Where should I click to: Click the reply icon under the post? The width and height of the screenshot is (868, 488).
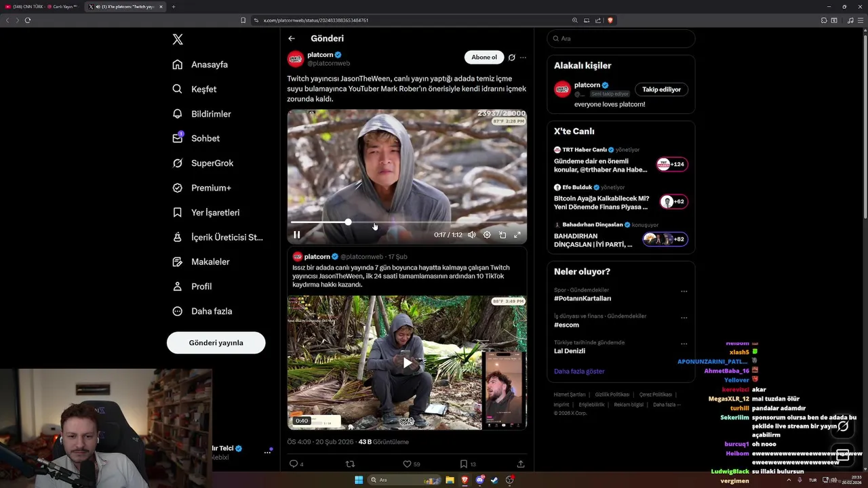[x=294, y=464]
